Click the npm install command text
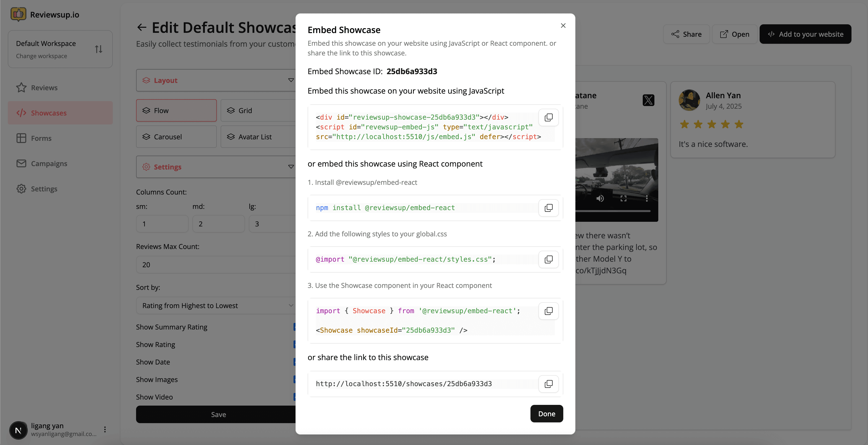Screen dimensions: 868x445 385,208
